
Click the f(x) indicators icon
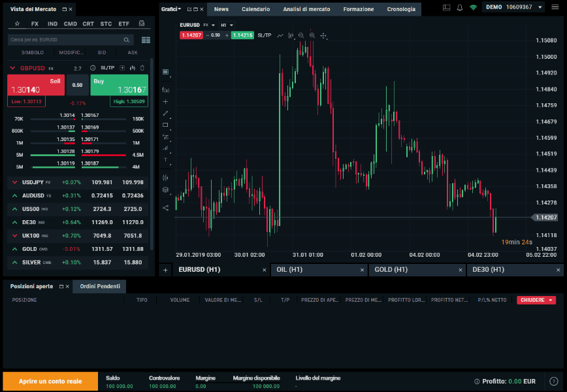165,90
